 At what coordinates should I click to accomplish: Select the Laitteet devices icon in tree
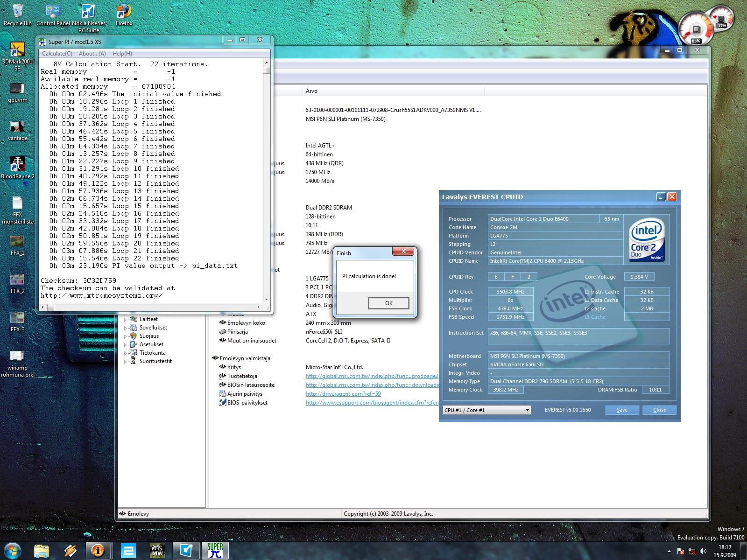(134, 319)
